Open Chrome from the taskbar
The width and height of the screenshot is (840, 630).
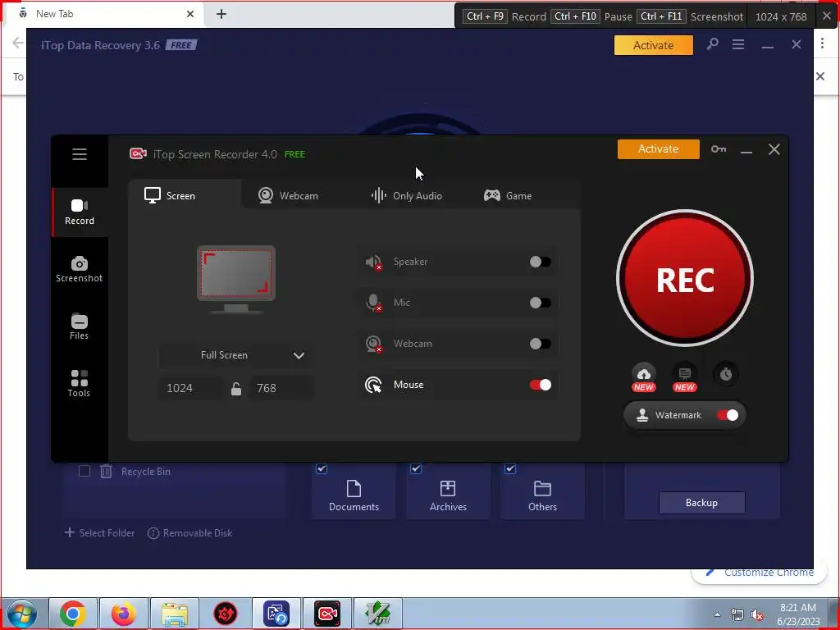pyautogui.click(x=73, y=614)
